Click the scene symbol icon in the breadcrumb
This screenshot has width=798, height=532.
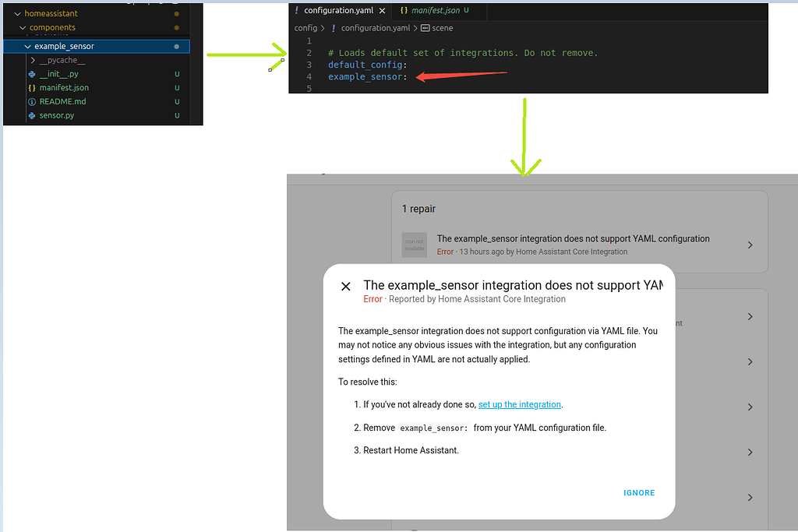426,27
